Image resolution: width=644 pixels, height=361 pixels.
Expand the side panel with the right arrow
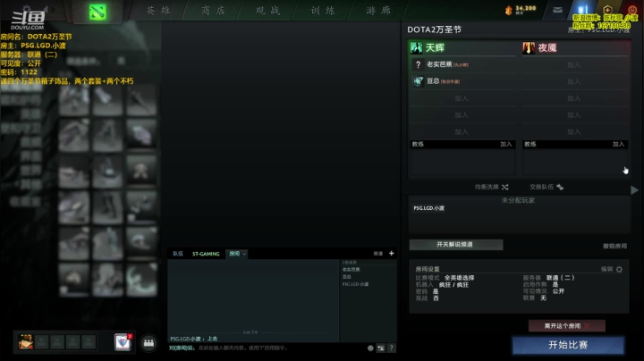click(634, 190)
